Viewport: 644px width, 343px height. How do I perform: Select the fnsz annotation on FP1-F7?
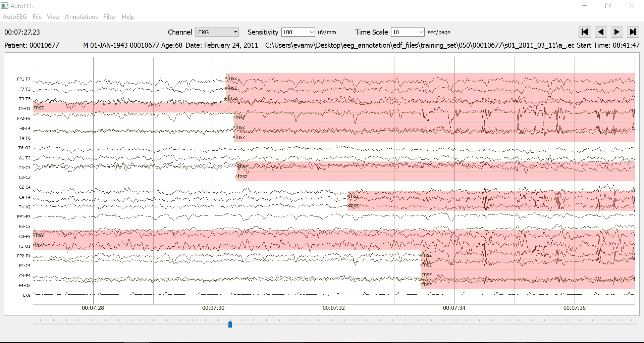click(231, 78)
